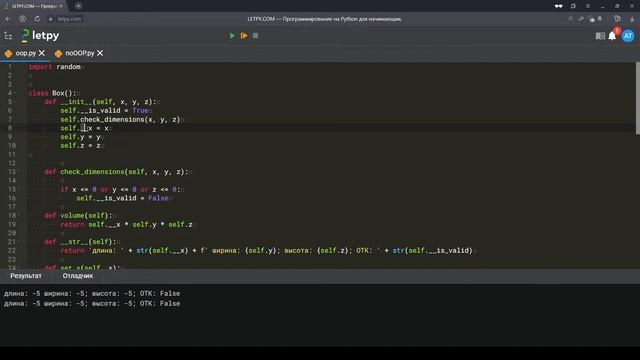Image resolution: width=640 pixels, height=360 pixels.
Task: Run the code with the green play button
Action: tap(232, 36)
